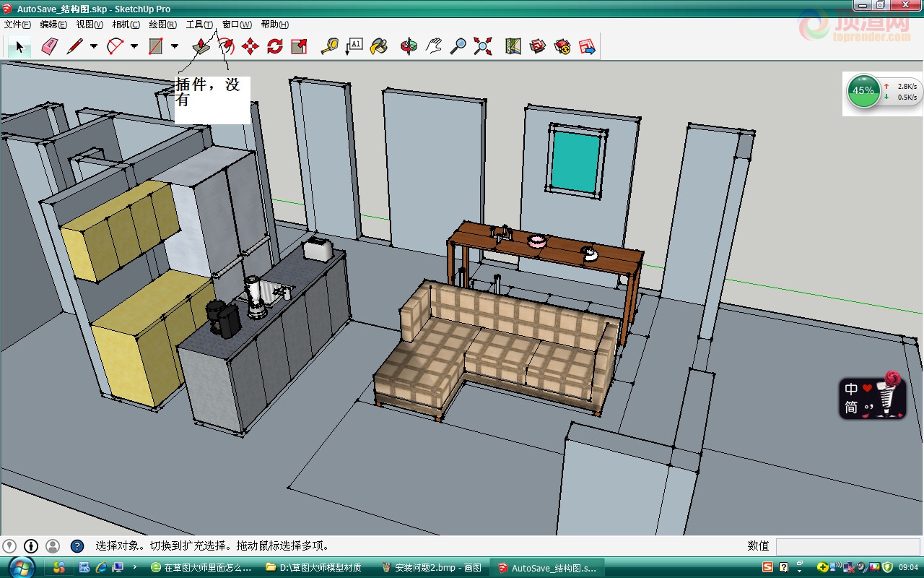Click the Sogou S tray icon

pyautogui.click(x=768, y=567)
